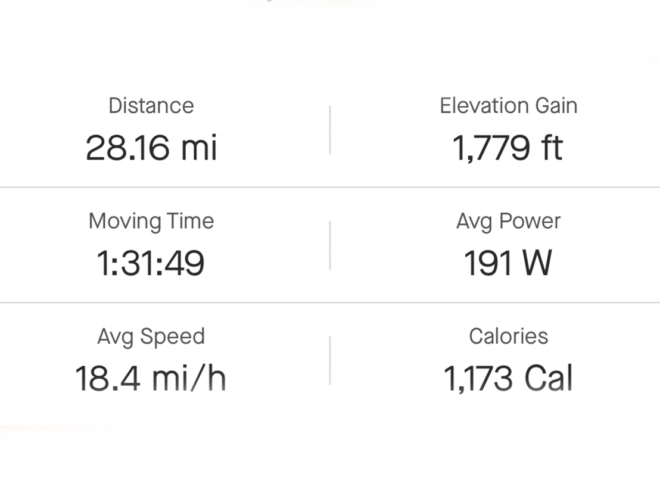Click the Avg Speed label
The width and height of the screenshot is (660, 496).
pyautogui.click(x=151, y=337)
